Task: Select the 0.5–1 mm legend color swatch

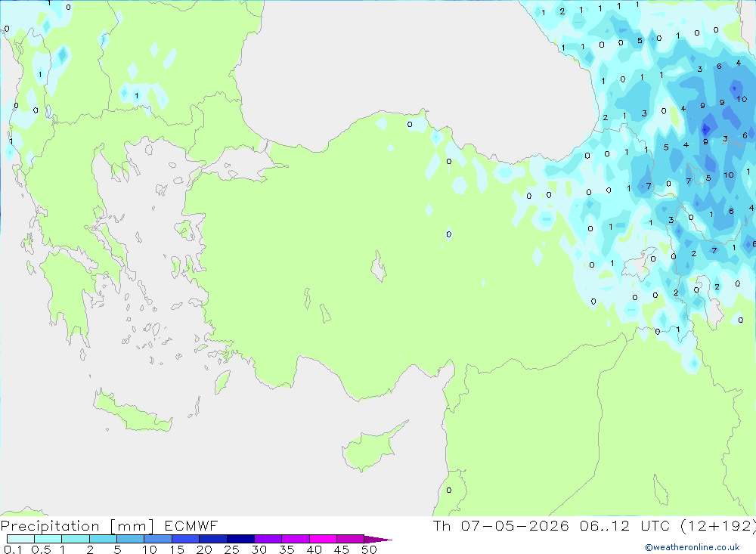Action: point(48,539)
